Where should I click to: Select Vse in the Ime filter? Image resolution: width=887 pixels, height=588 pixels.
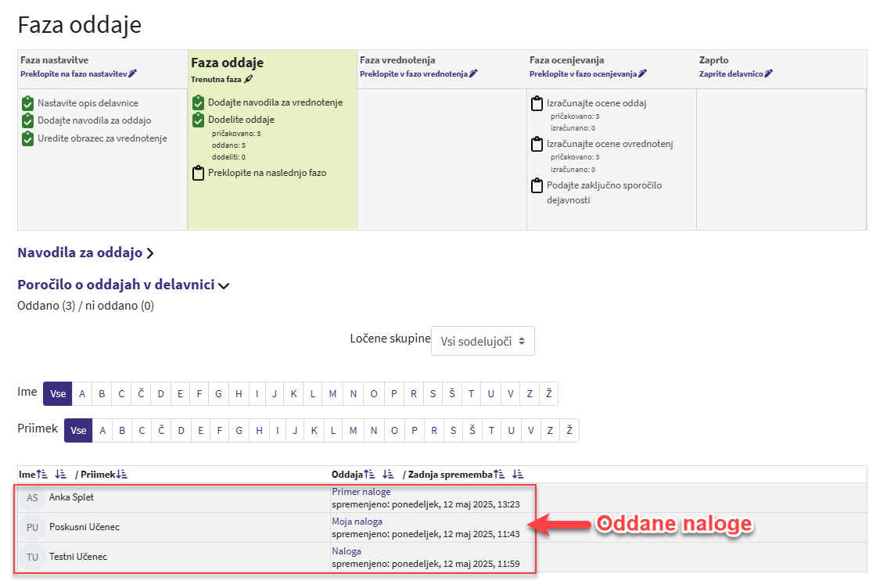[58, 394]
